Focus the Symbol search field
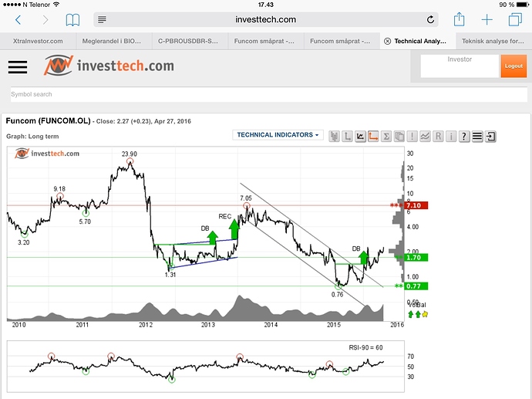Screen dimensions: 532x399 coord(269,94)
